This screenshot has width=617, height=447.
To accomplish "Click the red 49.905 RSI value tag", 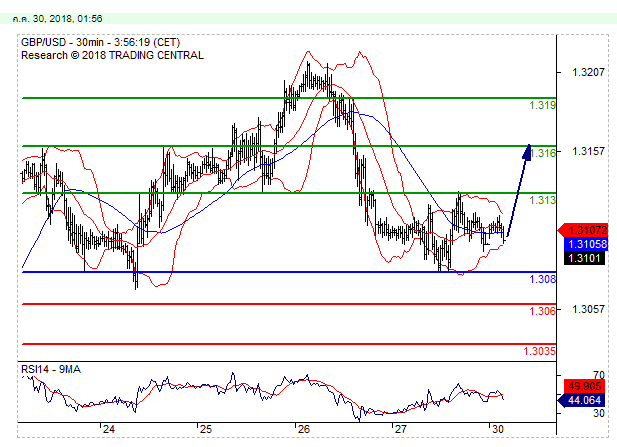I will click(x=584, y=386).
